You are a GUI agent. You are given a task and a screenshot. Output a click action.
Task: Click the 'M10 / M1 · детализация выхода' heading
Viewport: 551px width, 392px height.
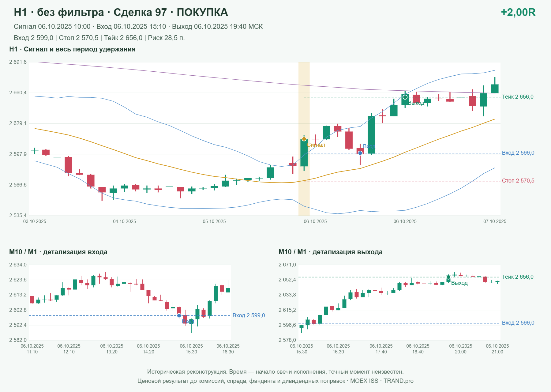coord(331,252)
